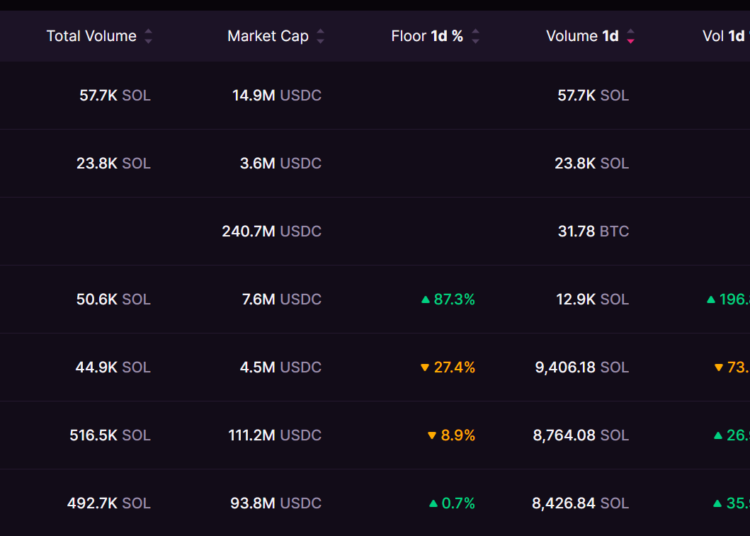Select the 31.78 BTC volume cell
This screenshot has height=536, width=750.
click(x=593, y=231)
